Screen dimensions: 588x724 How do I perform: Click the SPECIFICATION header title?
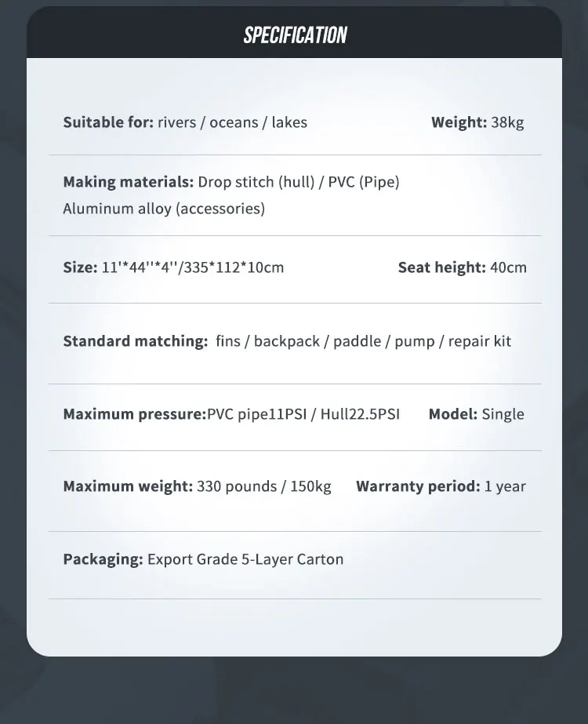coord(295,35)
